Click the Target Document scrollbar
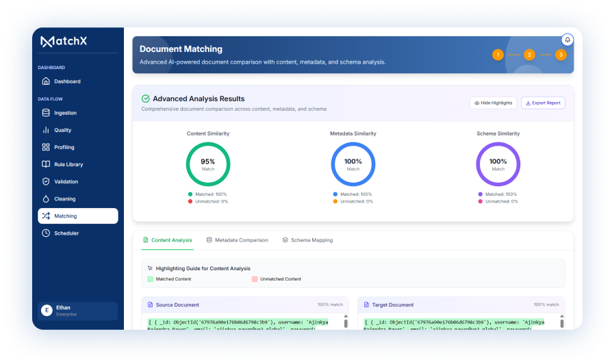The image size is (612, 364). 562,324
